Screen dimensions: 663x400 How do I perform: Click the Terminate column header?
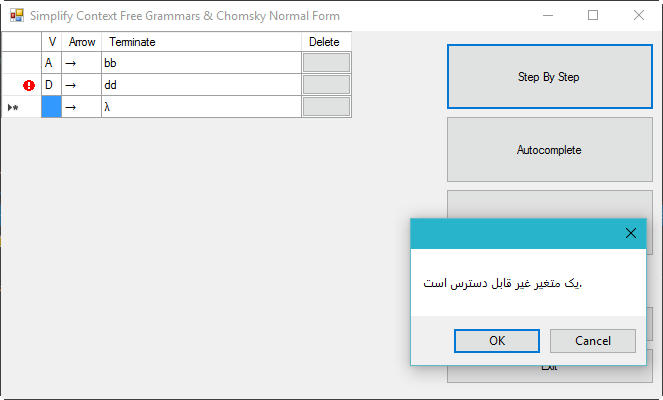pyautogui.click(x=201, y=42)
